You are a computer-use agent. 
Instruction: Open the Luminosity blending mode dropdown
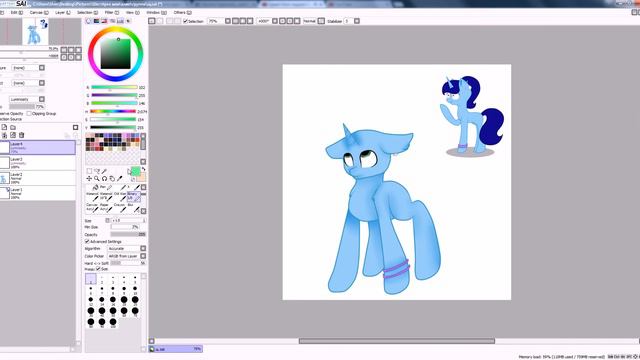27,99
